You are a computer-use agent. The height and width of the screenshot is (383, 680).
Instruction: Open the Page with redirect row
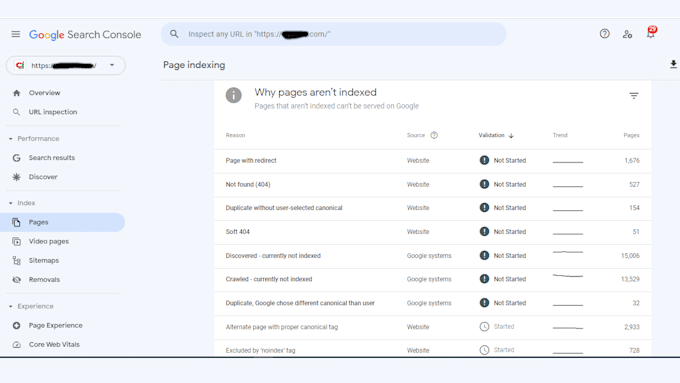pyautogui.click(x=432, y=160)
